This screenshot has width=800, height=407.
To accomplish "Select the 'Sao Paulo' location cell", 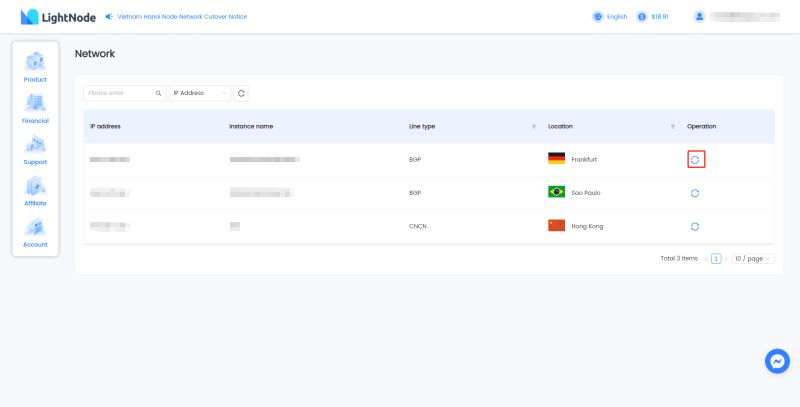I will tap(586, 193).
